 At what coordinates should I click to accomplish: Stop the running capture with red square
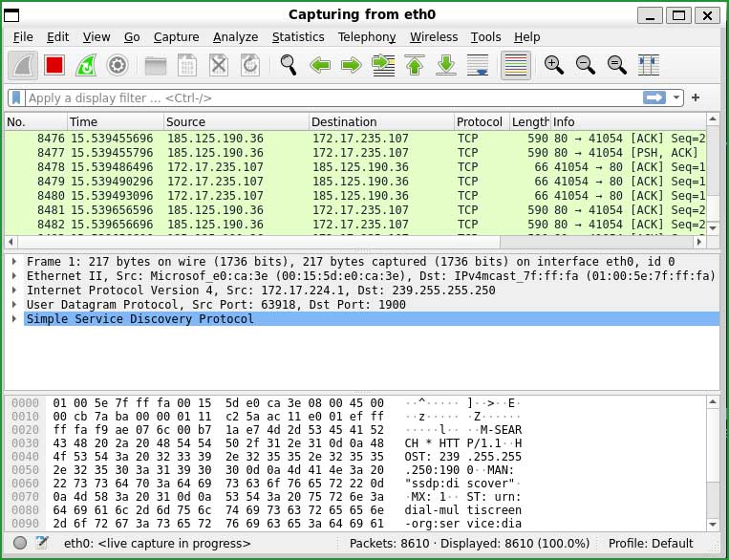tap(54, 65)
